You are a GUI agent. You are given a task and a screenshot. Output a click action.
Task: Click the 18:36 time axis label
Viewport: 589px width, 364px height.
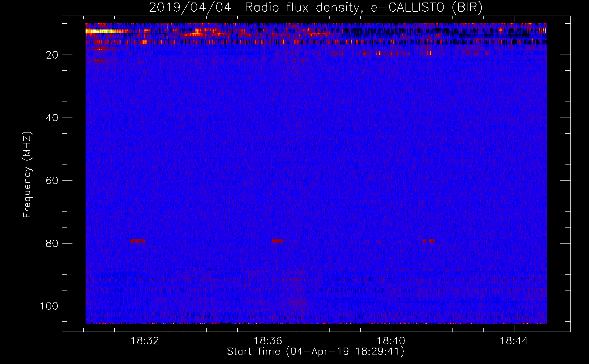tap(268, 341)
